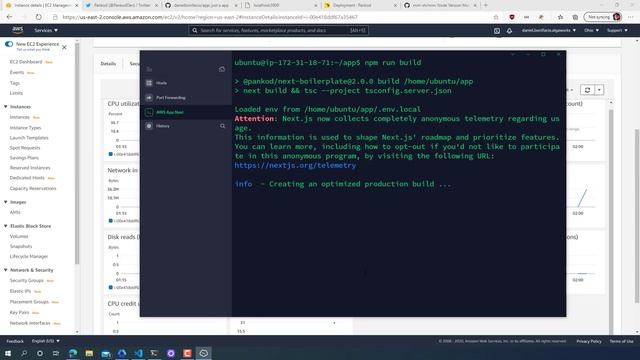Open Volumes in sidebar
640x360 pixels.
click(19, 236)
